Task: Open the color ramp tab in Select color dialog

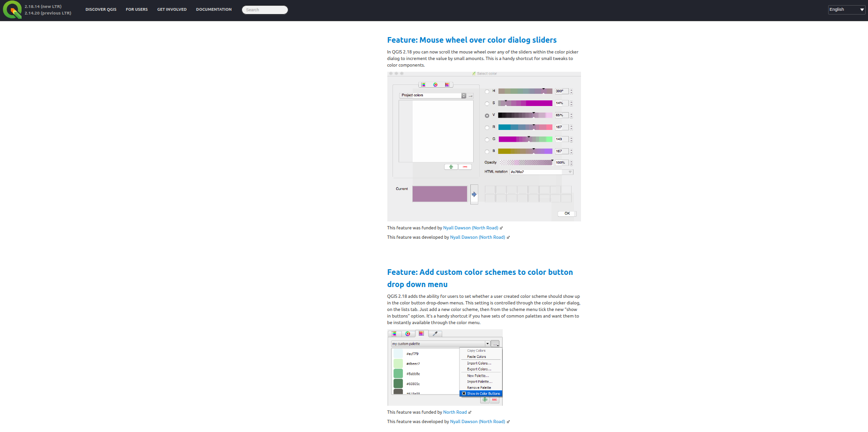Action: (423, 85)
